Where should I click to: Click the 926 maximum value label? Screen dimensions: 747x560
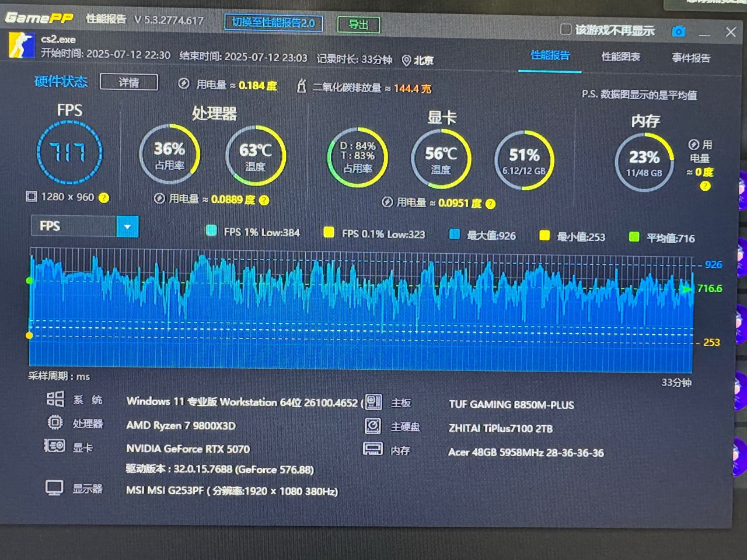click(713, 265)
